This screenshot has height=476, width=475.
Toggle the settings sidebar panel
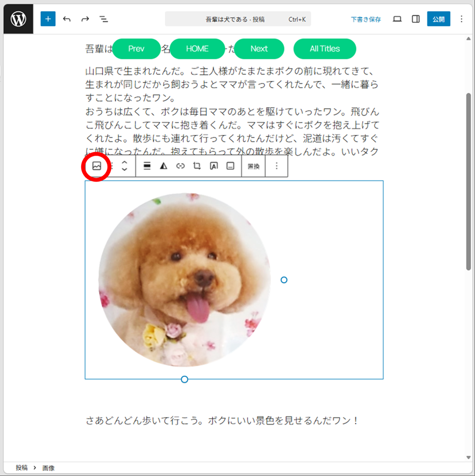tap(416, 19)
